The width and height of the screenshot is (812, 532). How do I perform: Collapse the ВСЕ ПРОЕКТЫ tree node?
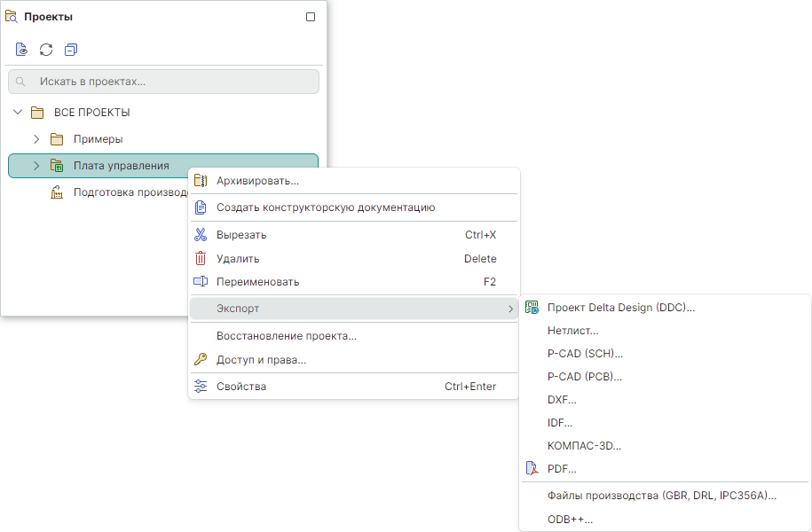(x=18, y=113)
